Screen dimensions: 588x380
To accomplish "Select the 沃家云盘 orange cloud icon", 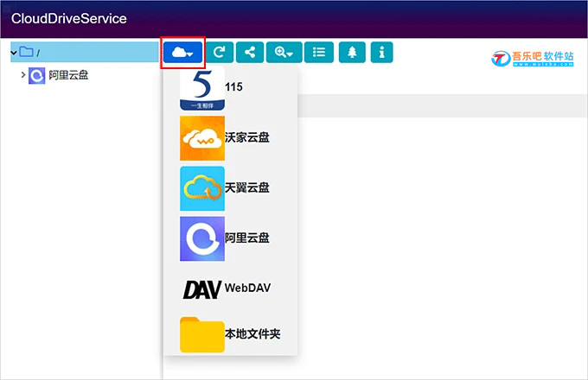I will coord(202,138).
